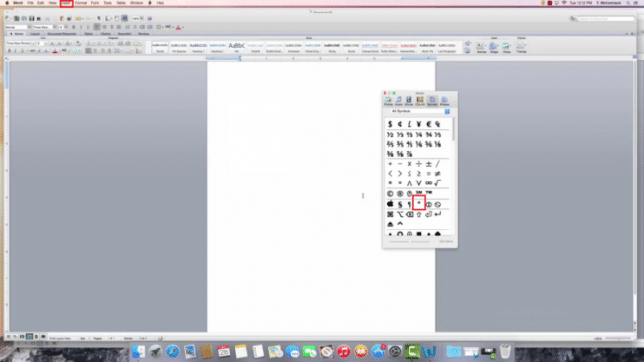The height and width of the screenshot is (362, 644).
Task: Insert the copyright symbol
Action: tap(390, 193)
